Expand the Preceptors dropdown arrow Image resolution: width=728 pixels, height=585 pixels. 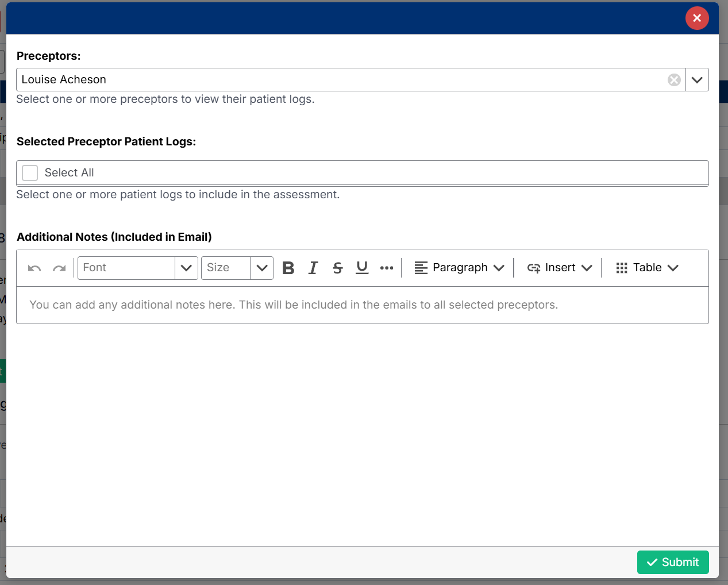tap(697, 80)
